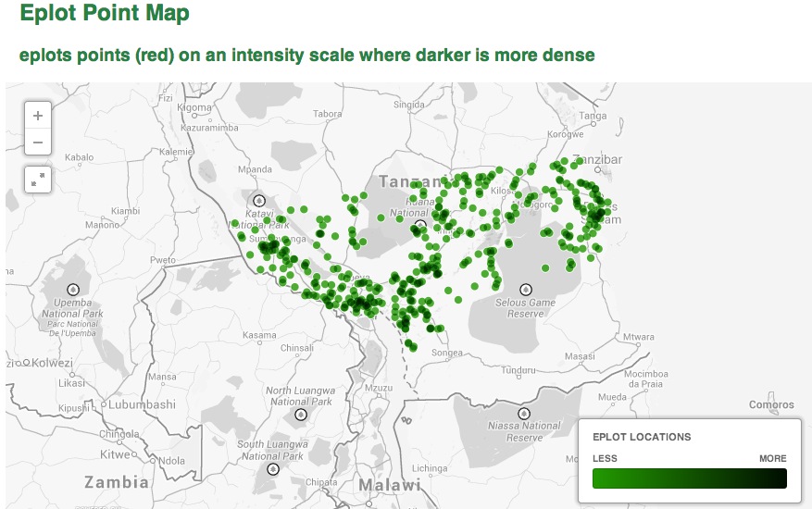This screenshot has height=509, width=812.
Task: Click the Masasi label on map
Action: (580, 356)
